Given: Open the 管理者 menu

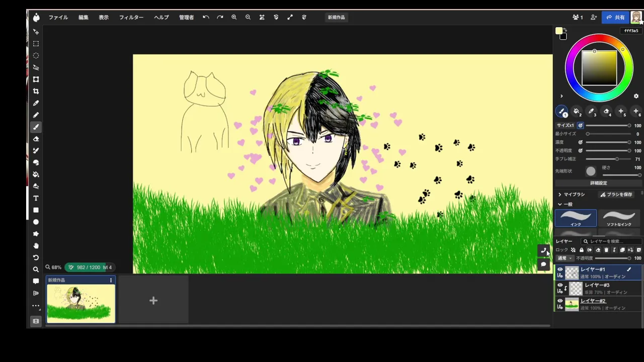Looking at the screenshot, I should tap(186, 17).
